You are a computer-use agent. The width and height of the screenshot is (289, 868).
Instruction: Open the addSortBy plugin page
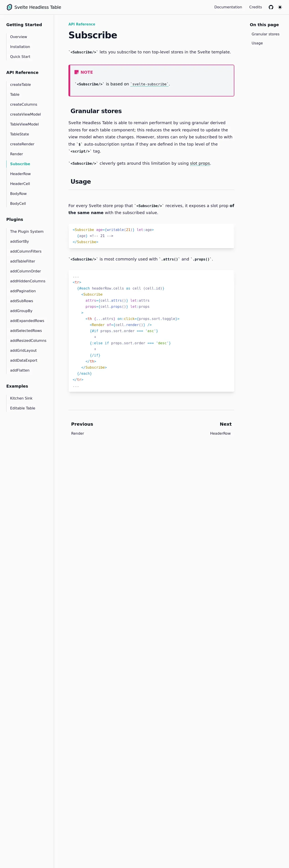click(x=20, y=242)
